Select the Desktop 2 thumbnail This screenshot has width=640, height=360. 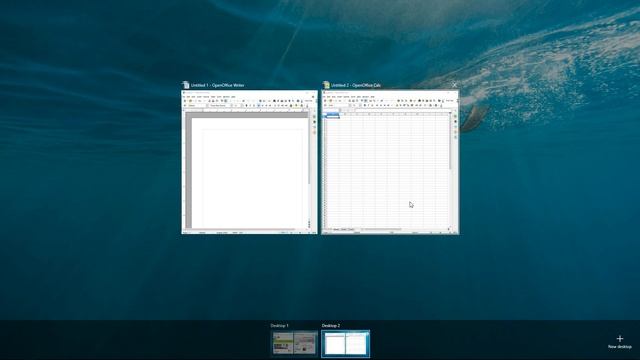pos(345,343)
